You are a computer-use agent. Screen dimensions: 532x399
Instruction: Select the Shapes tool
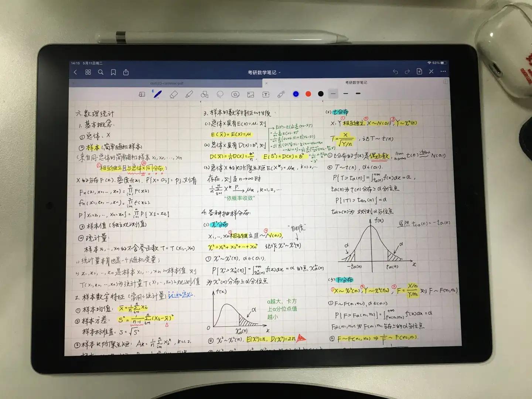(204, 95)
